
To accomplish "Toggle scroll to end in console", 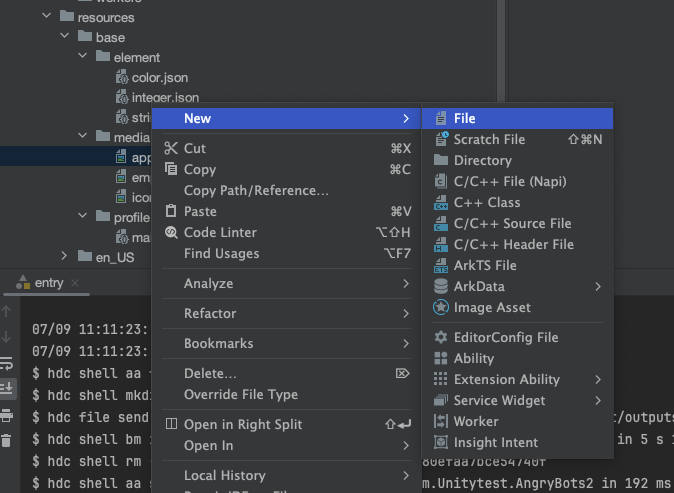I will 6,388.
